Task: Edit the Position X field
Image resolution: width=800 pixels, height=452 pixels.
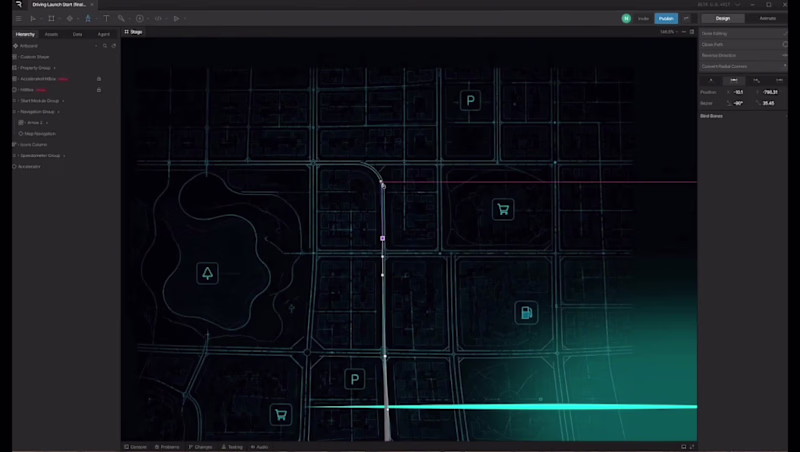Action: pos(741,92)
